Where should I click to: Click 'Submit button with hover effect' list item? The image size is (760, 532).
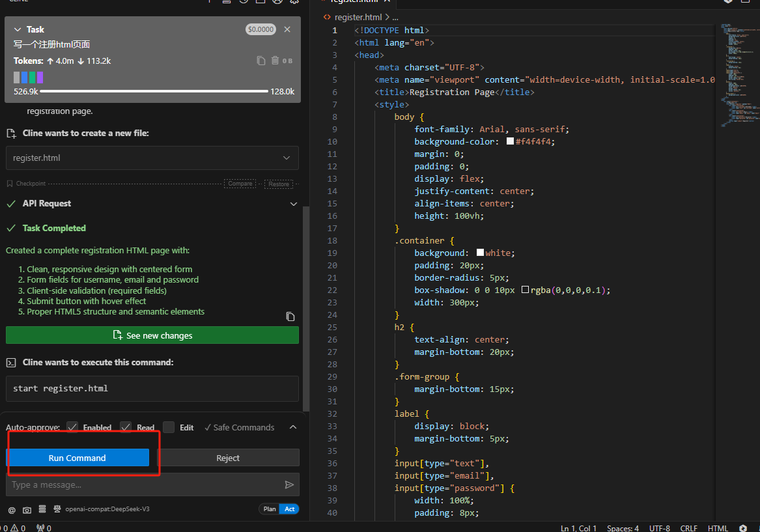[86, 301]
